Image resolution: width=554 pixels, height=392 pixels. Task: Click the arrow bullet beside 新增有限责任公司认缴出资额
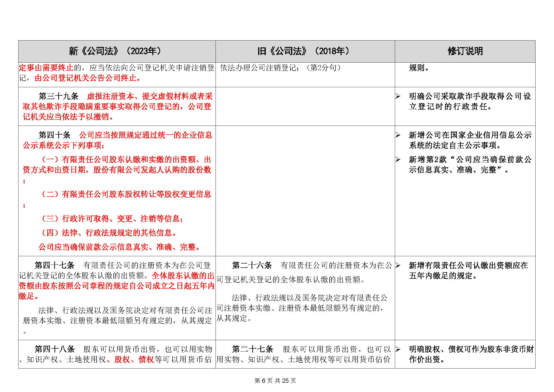coord(398,265)
